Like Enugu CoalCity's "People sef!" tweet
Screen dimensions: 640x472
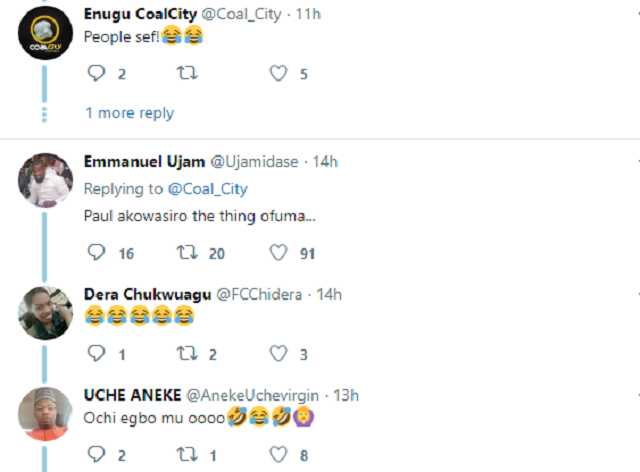279,72
